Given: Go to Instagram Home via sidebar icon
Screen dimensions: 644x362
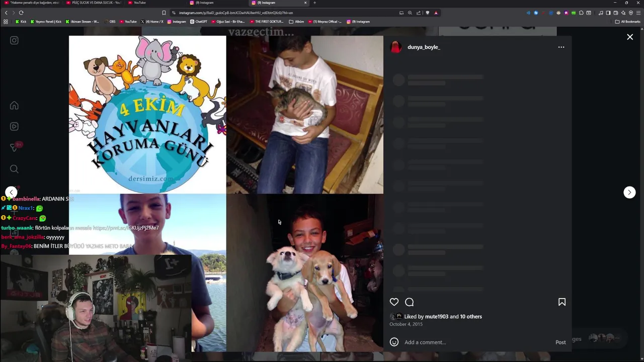Looking at the screenshot, I should pyautogui.click(x=14, y=106).
